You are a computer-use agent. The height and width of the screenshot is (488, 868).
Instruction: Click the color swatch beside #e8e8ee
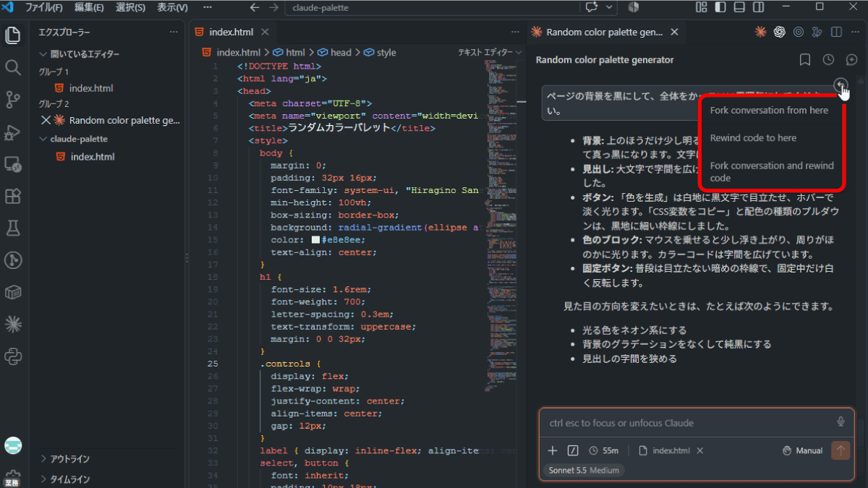316,240
